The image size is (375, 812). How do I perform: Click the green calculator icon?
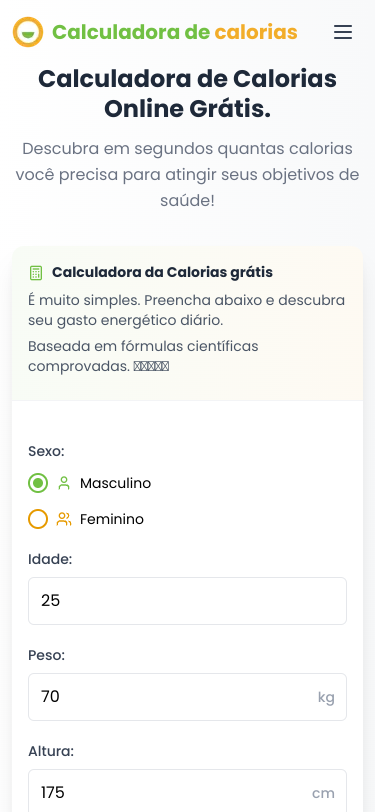pos(36,273)
